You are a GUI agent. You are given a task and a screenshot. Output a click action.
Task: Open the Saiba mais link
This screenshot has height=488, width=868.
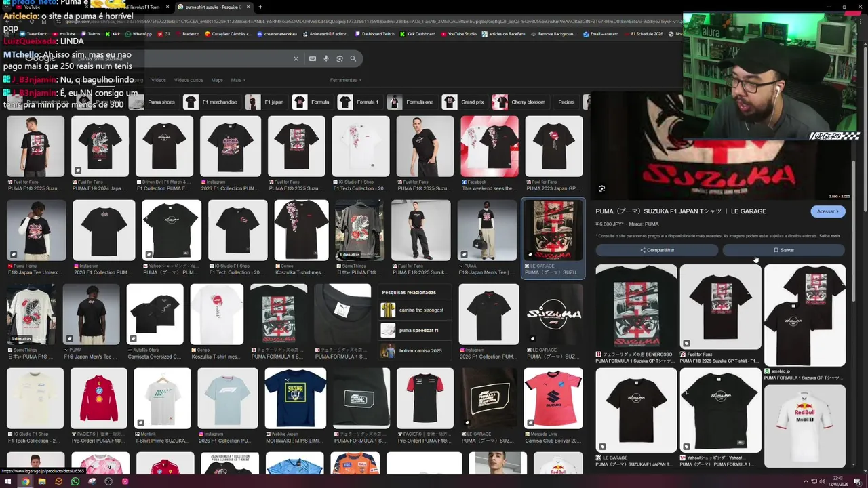[829, 236]
